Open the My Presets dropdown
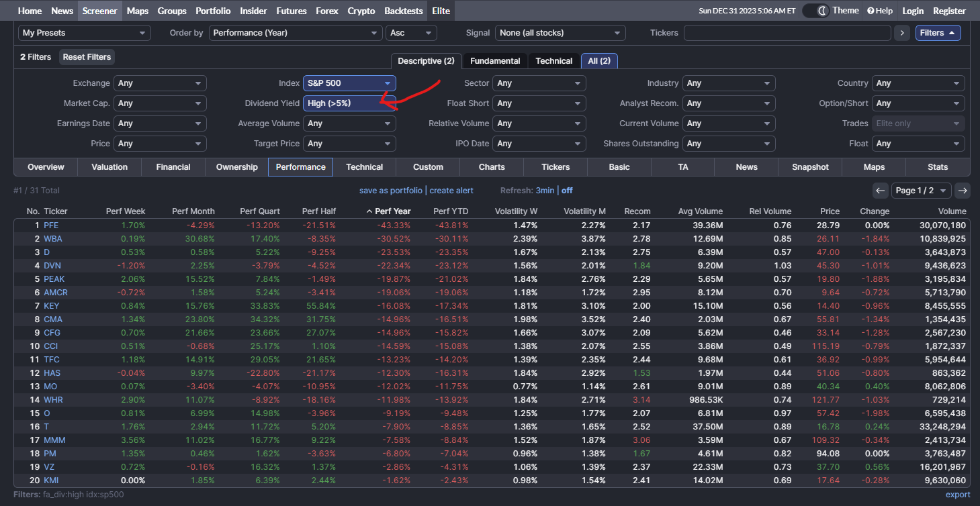The image size is (980, 506). pyautogui.click(x=85, y=33)
